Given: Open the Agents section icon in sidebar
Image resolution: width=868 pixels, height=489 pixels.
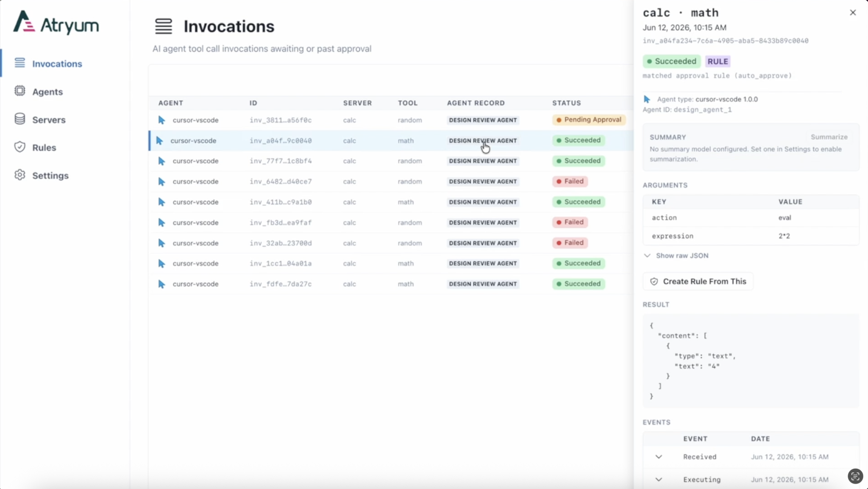Looking at the screenshot, I should point(19,91).
